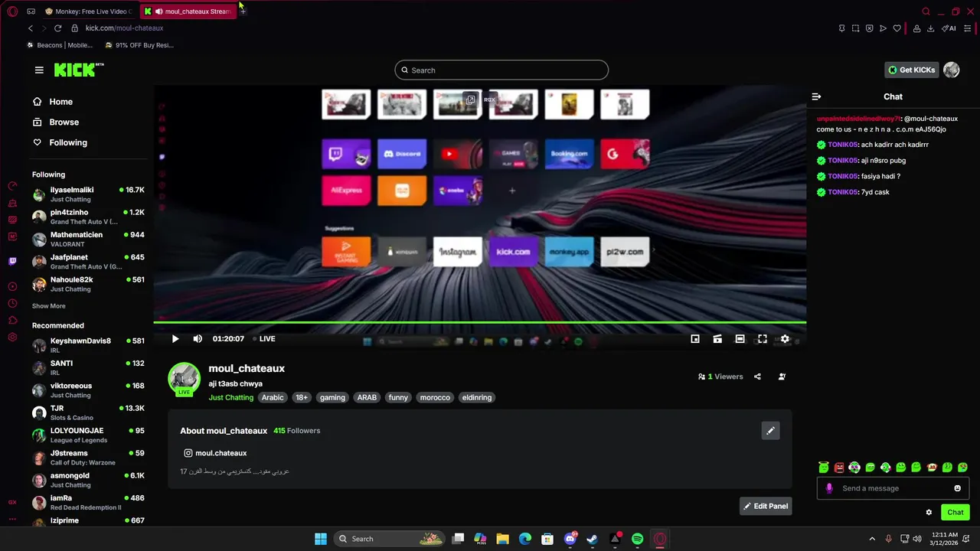This screenshot has height=551, width=980.
Task: Open browser downloads icon
Action: (x=930, y=28)
